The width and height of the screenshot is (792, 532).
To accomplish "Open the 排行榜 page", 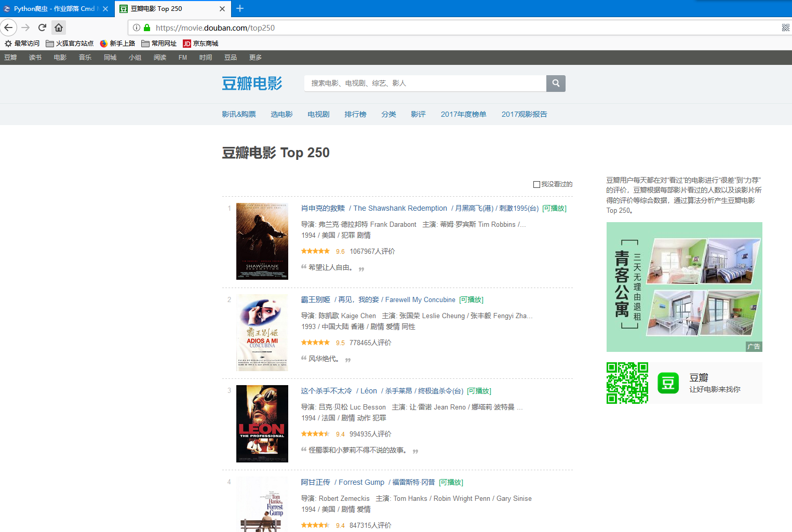I will [355, 114].
